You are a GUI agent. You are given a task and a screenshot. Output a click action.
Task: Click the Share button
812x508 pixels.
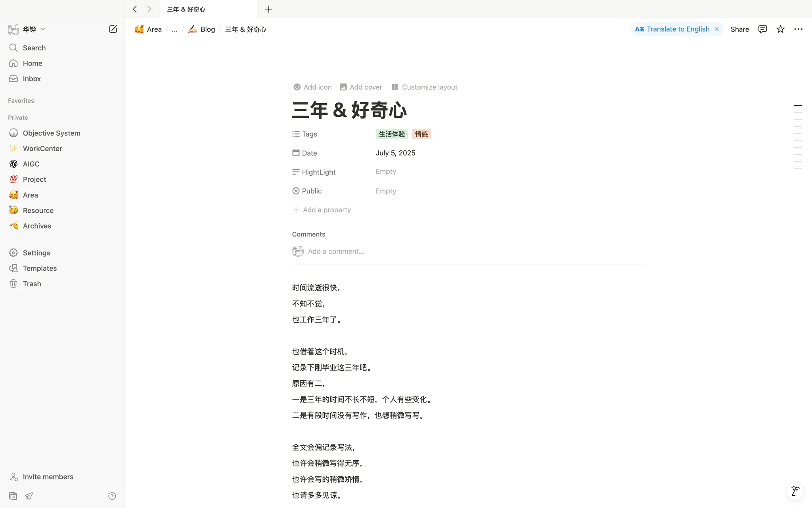tap(739, 29)
